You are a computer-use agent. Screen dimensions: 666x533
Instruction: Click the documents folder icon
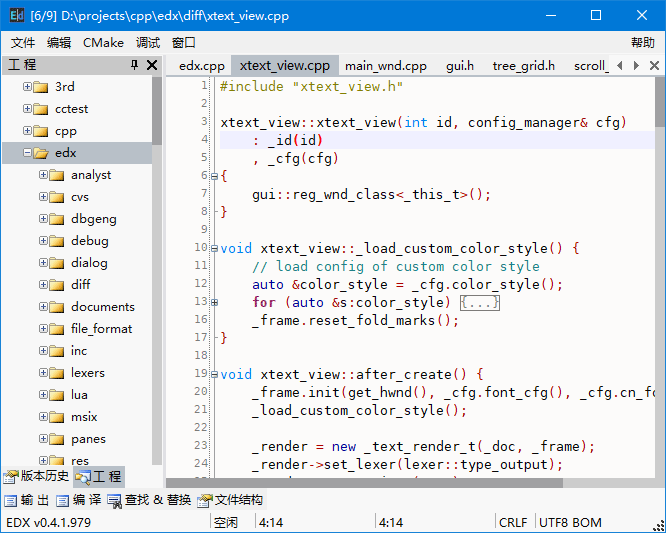[x=56, y=307]
